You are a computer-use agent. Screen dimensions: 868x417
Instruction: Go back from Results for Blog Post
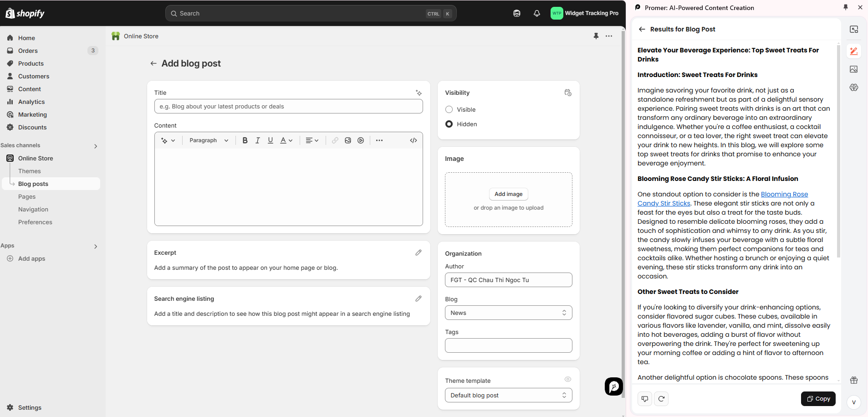click(x=642, y=29)
